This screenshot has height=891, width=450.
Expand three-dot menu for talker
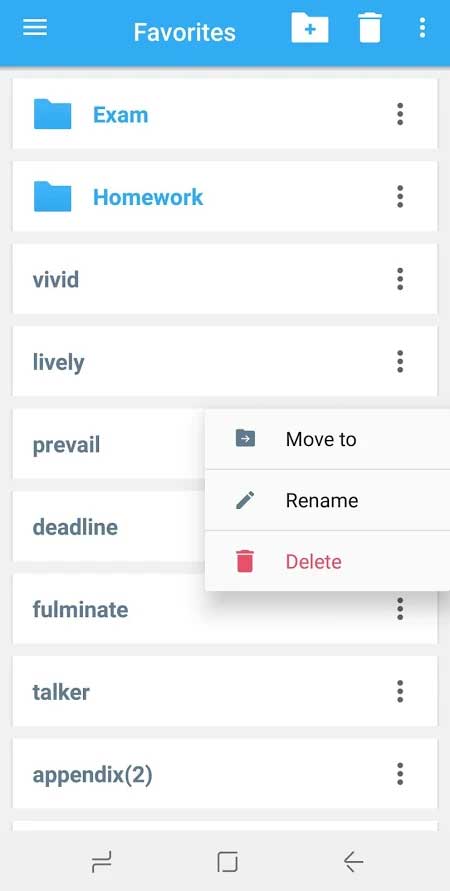pos(400,692)
